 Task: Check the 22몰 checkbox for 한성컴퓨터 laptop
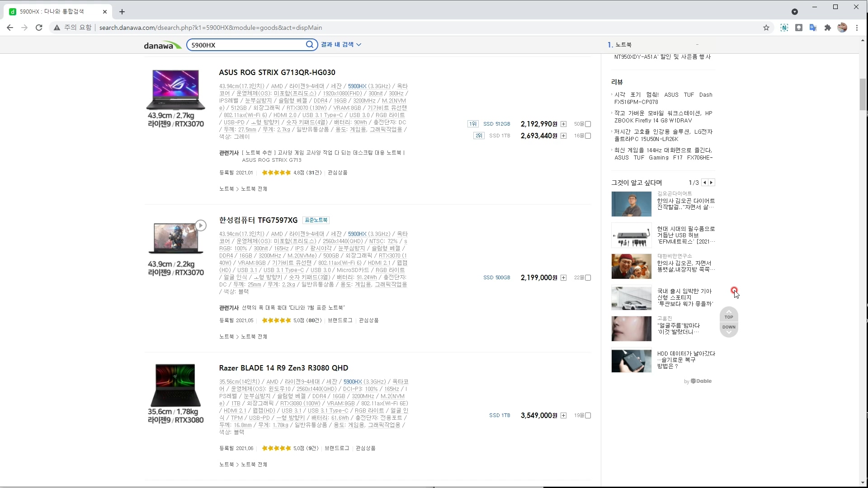[x=588, y=278]
